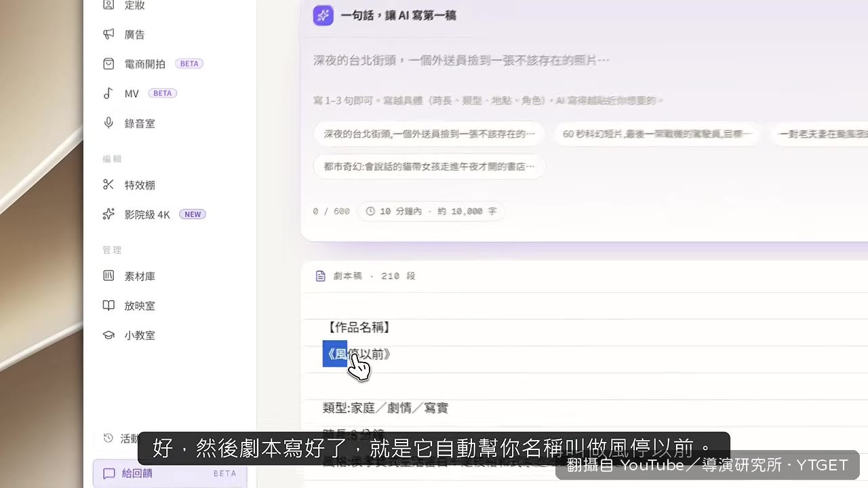
Task: Click the 0 / 600 character counter
Action: coord(332,211)
